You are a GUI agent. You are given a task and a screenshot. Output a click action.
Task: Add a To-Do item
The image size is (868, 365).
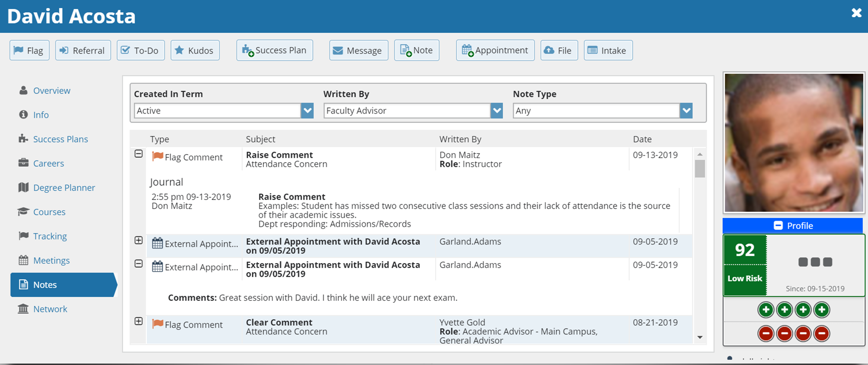[140, 50]
